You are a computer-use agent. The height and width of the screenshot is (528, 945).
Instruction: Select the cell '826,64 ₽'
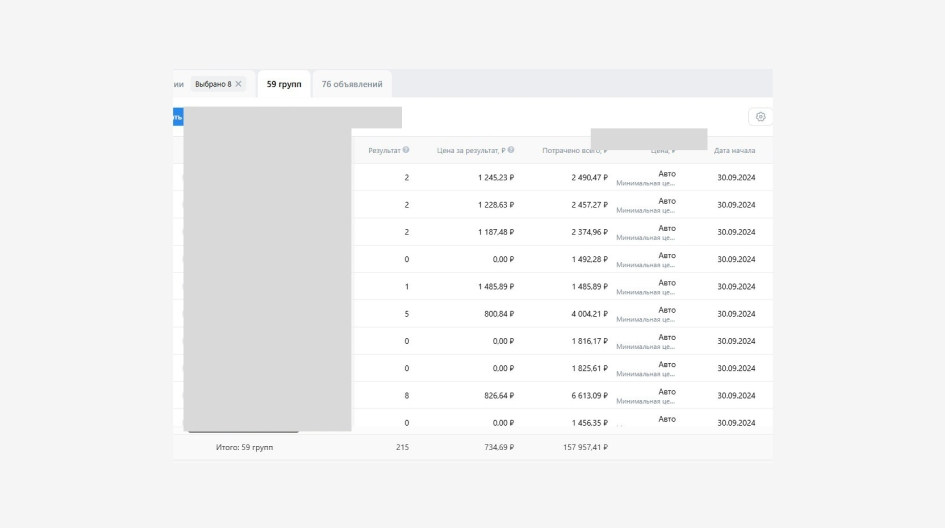click(x=499, y=395)
